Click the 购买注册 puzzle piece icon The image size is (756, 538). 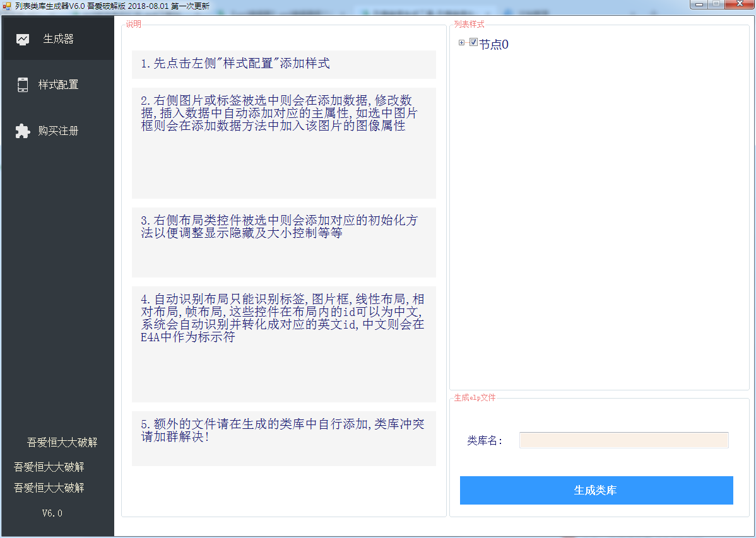pyautogui.click(x=22, y=131)
